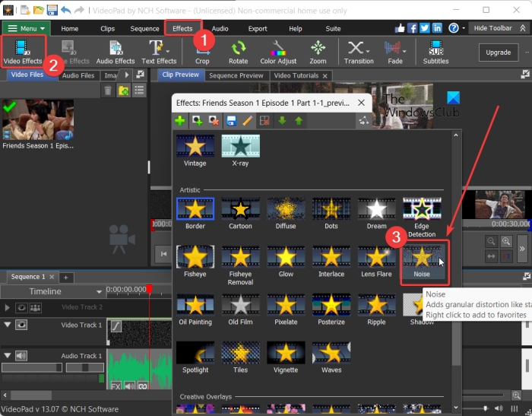The width and height of the screenshot is (532, 416).
Task: Move effect up with green up arrow
Action: click(299, 121)
